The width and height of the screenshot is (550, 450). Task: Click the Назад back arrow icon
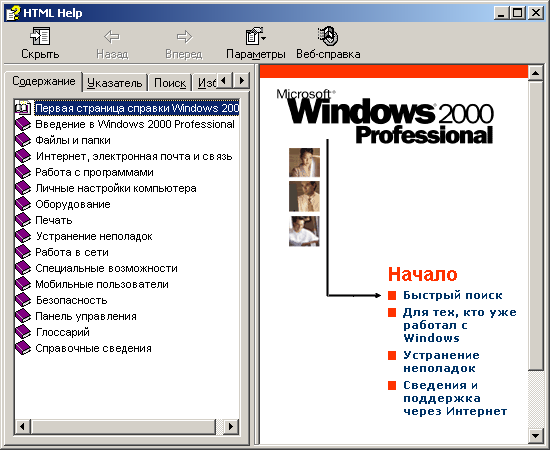[112, 36]
